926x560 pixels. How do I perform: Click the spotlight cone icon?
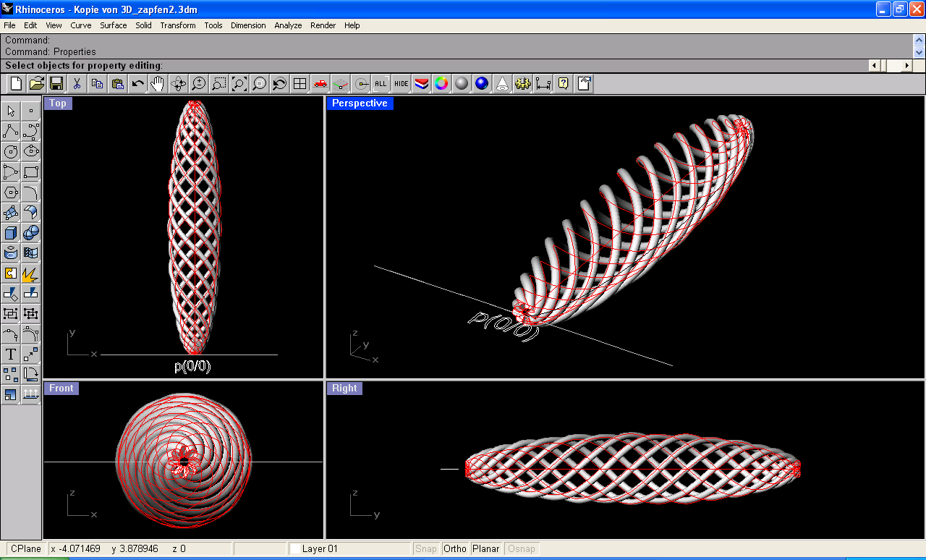(x=502, y=84)
